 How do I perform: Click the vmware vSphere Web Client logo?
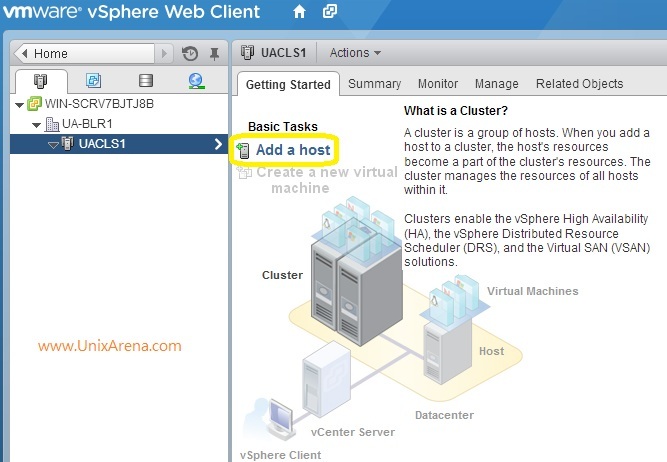pyautogui.click(x=131, y=11)
